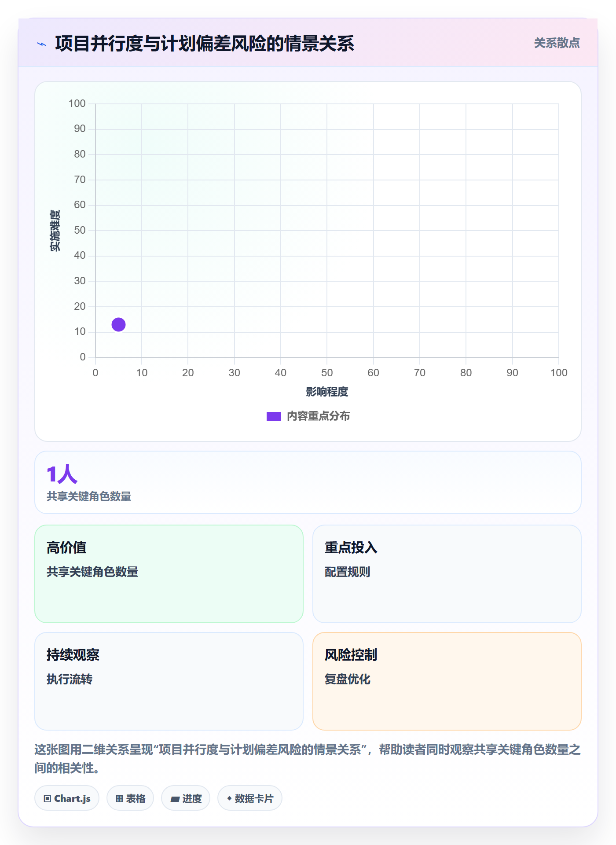
Task: Open the 重点投入 quadrant card
Action: [447, 573]
